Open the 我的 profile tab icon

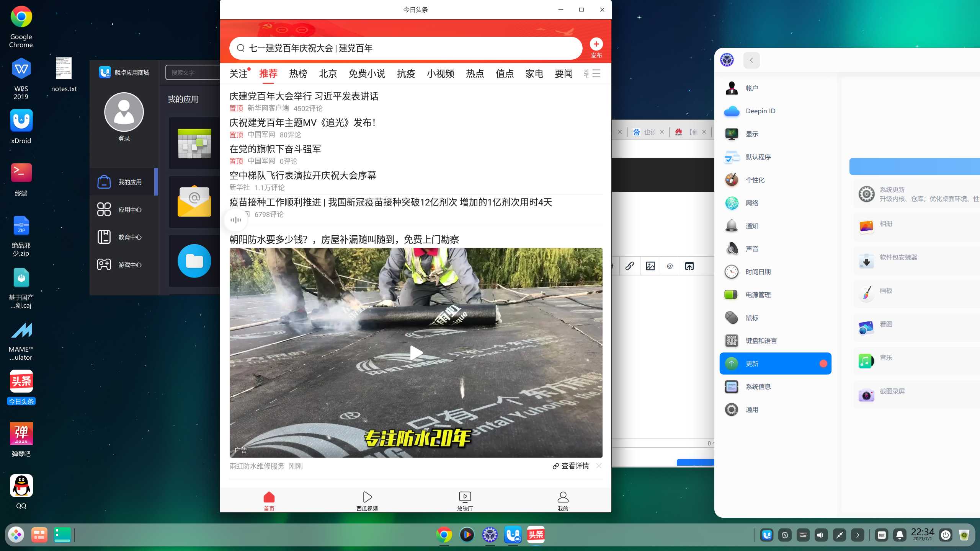click(x=563, y=497)
